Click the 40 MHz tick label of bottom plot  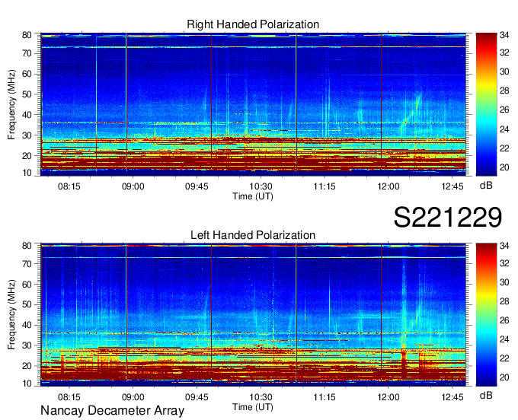point(27,325)
